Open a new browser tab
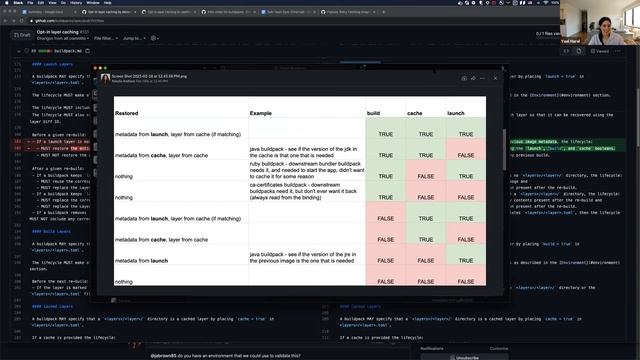 (383, 12)
